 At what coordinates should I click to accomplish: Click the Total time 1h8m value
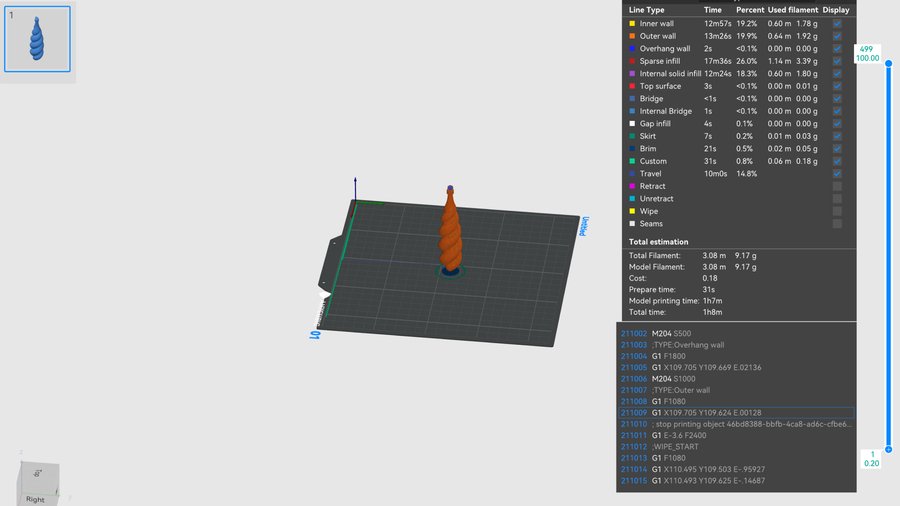712,312
